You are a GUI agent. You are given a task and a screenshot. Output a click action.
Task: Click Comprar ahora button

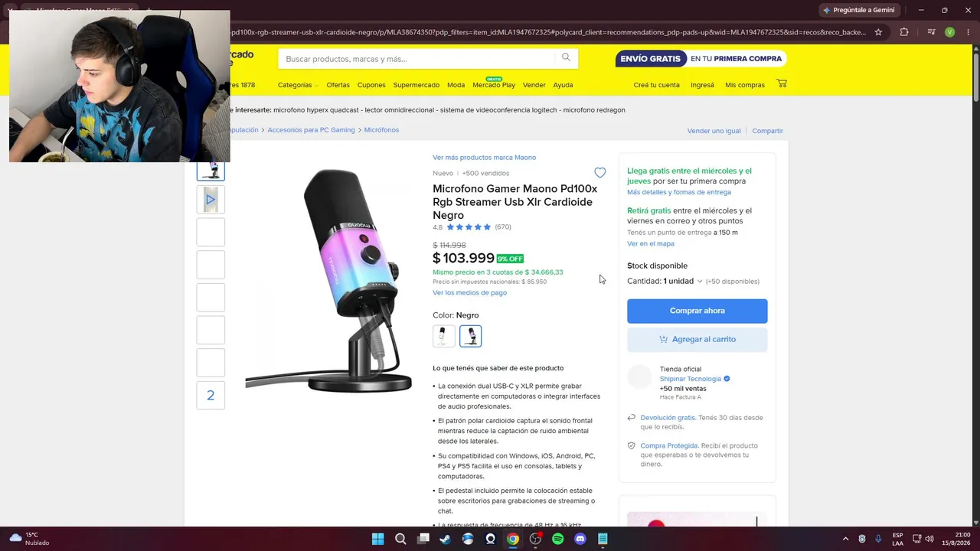[697, 311]
